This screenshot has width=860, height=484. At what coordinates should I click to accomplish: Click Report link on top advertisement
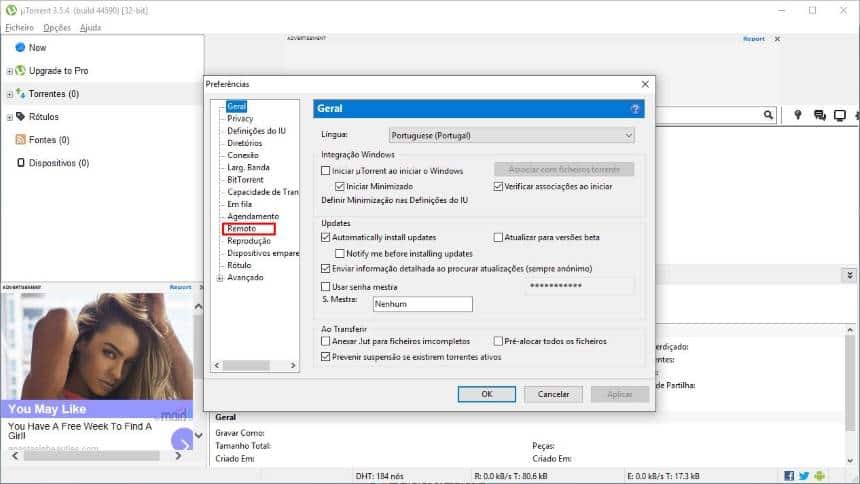(754, 39)
